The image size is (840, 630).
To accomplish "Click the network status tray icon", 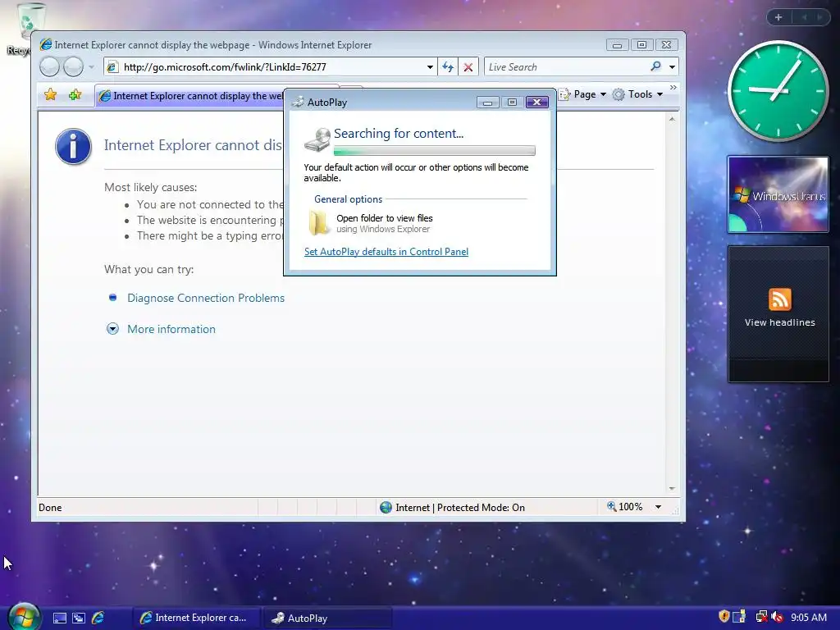I will coord(760,617).
